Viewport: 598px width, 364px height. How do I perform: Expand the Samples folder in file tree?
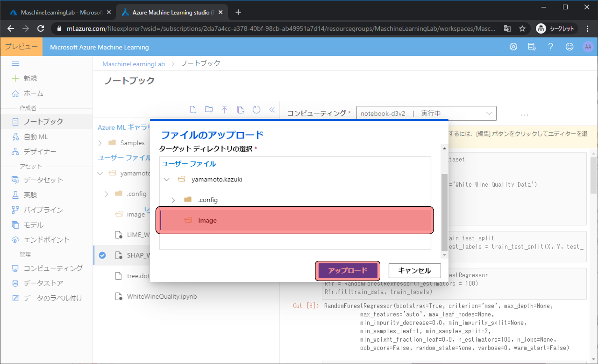coord(100,143)
